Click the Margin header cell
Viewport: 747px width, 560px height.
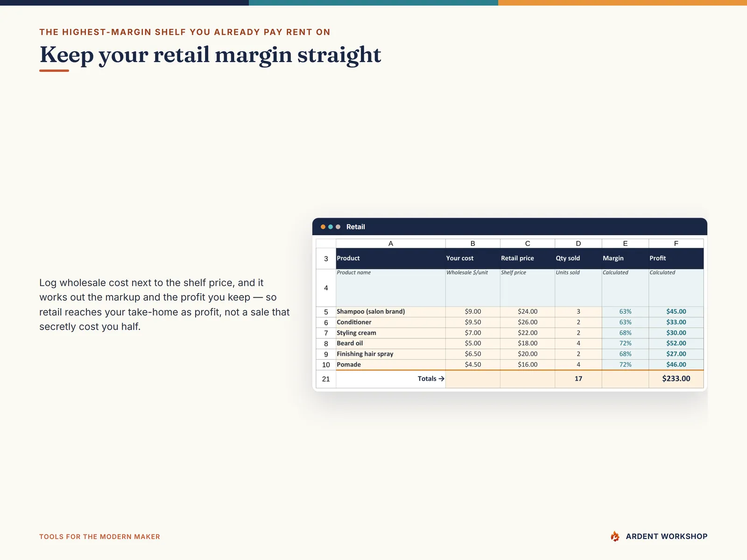626,259
